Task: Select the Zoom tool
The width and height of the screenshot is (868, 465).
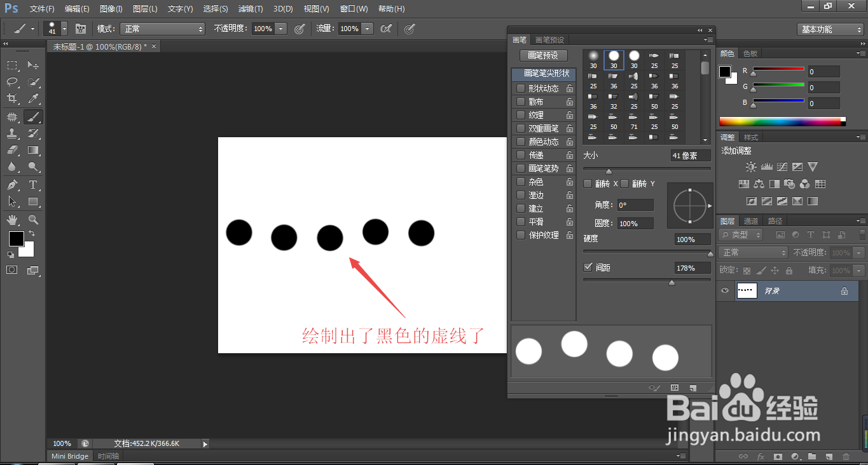Action: (33, 220)
